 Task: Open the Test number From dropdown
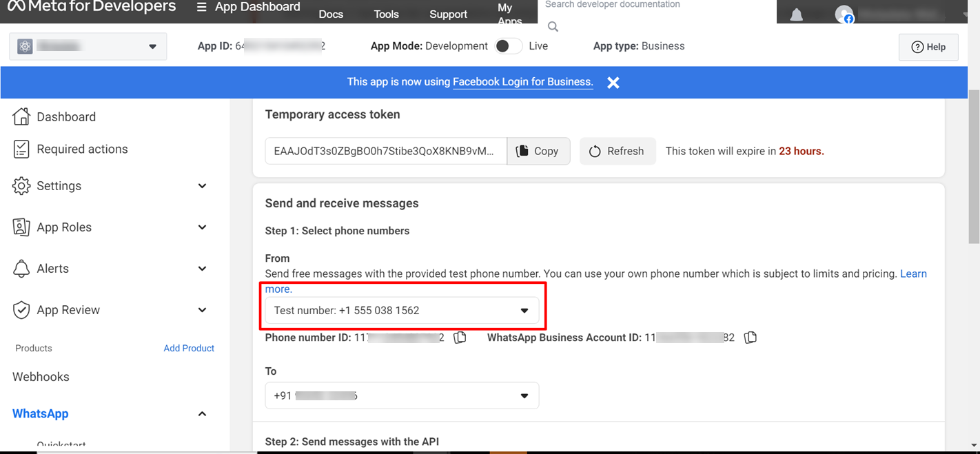tap(402, 311)
